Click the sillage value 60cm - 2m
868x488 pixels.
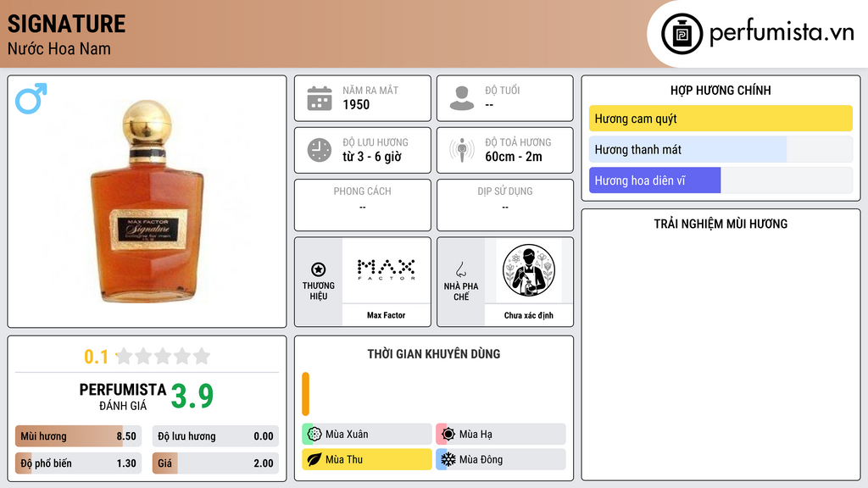pos(514,157)
